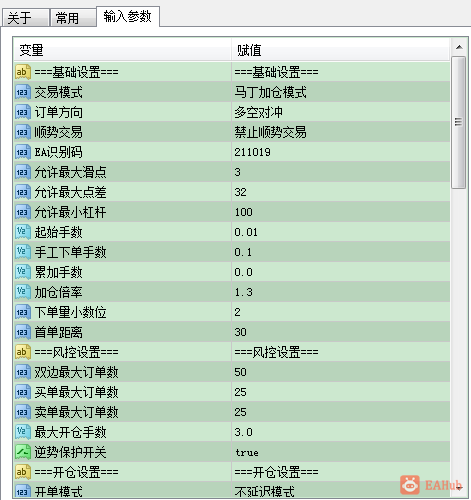Select the icon beside 顺势交易

(x=23, y=132)
